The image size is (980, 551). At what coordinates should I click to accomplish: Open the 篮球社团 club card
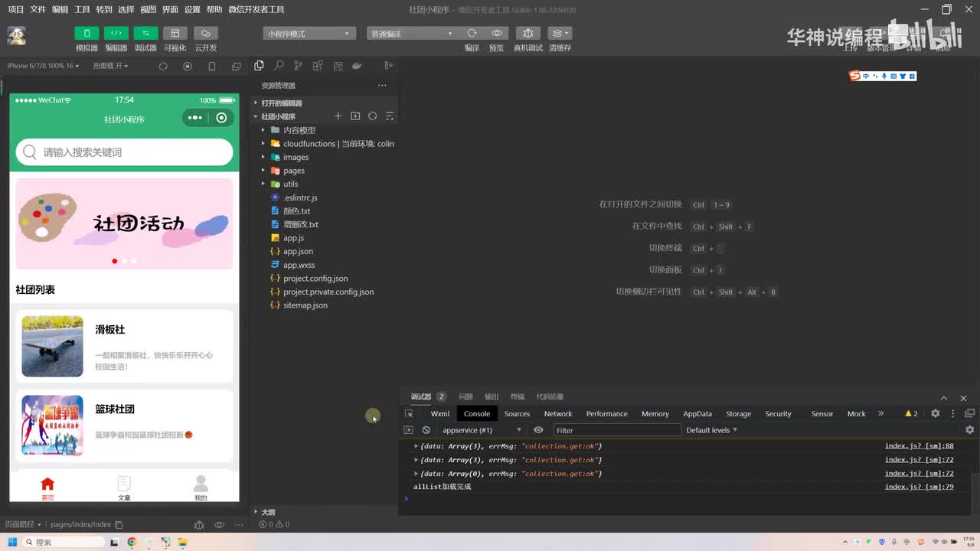(x=124, y=425)
